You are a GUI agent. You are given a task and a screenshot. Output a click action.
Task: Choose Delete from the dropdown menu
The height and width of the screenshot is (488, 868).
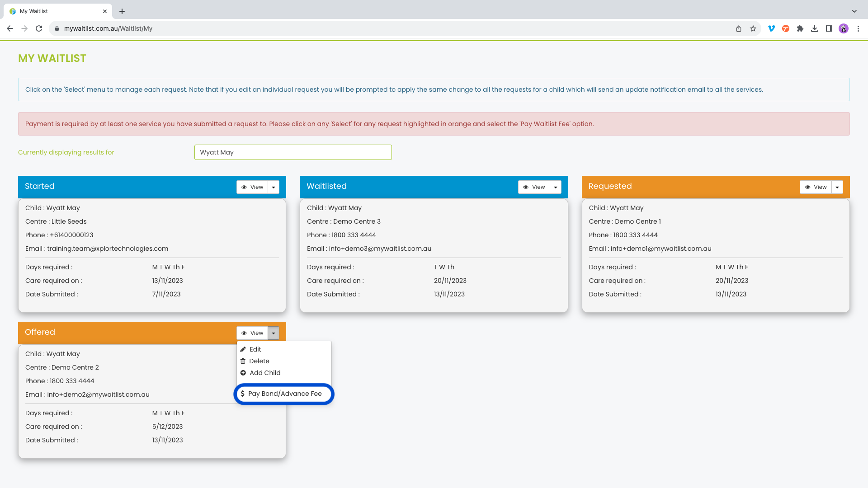coord(259,361)
